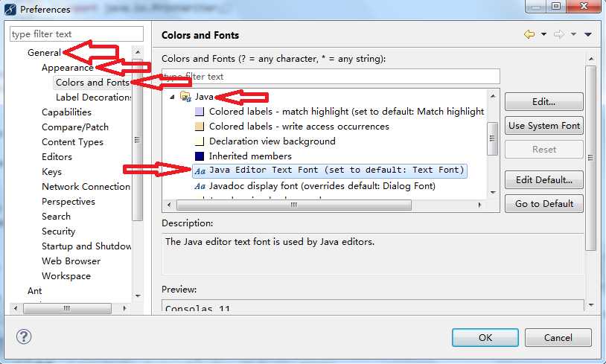Click right page scrollbar down arrow
Screen dimensions: 606x364
point(591,305)
